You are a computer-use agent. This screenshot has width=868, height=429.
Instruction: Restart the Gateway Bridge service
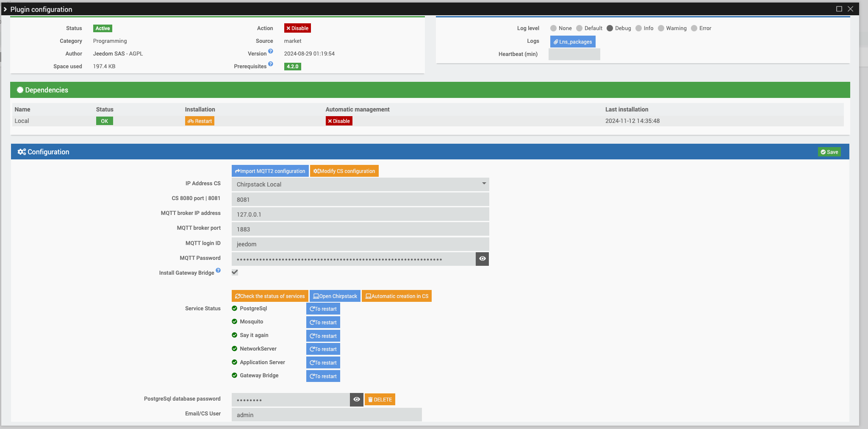(323, 376)
